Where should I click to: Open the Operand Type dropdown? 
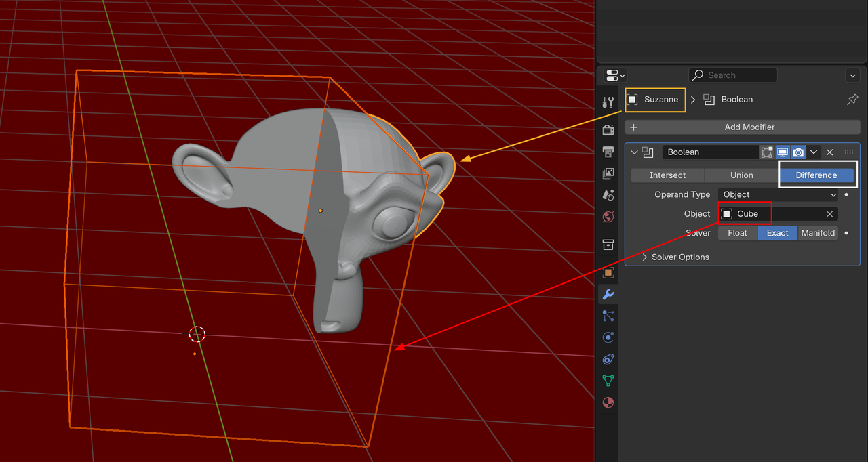pos(778,194)
